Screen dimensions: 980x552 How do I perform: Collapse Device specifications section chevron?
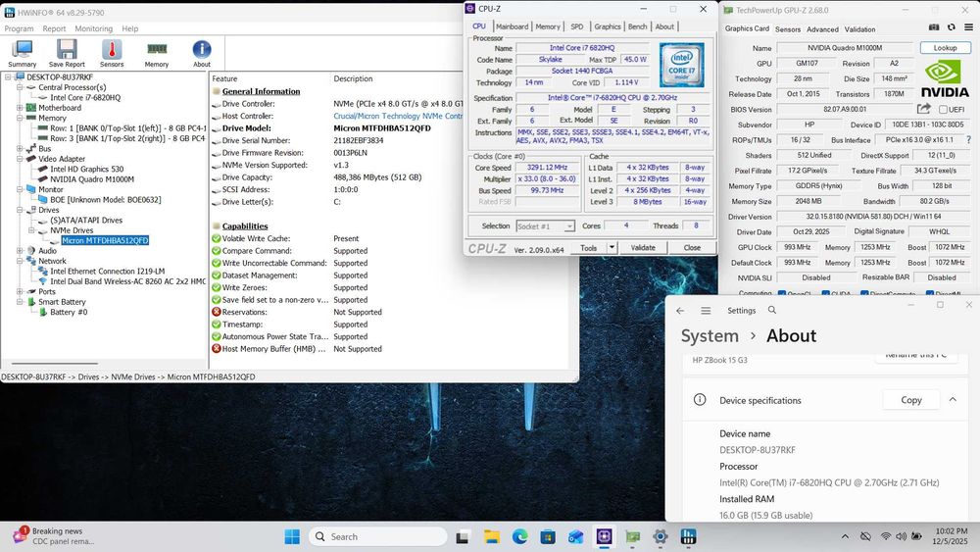[x=953, y=399]
